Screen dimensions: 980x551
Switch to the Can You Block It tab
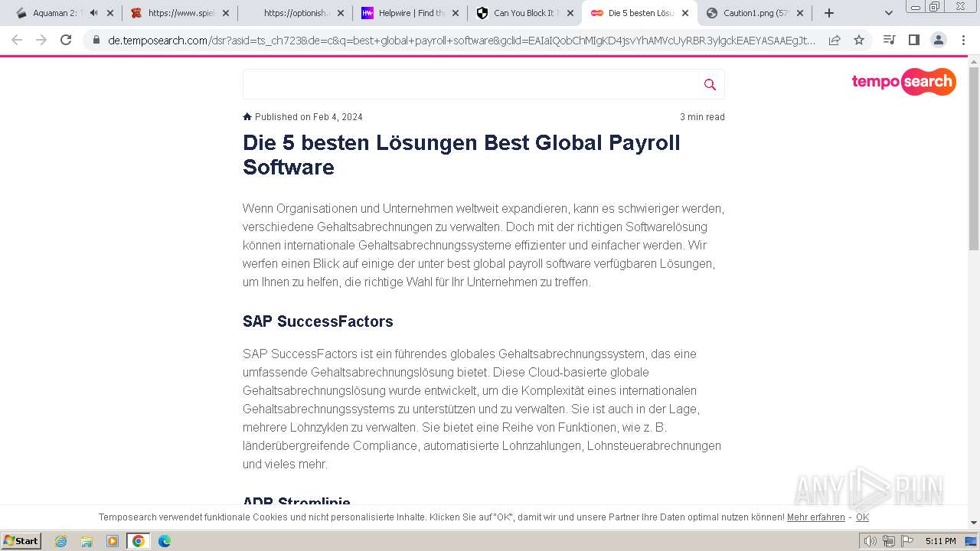pos(524,13)
